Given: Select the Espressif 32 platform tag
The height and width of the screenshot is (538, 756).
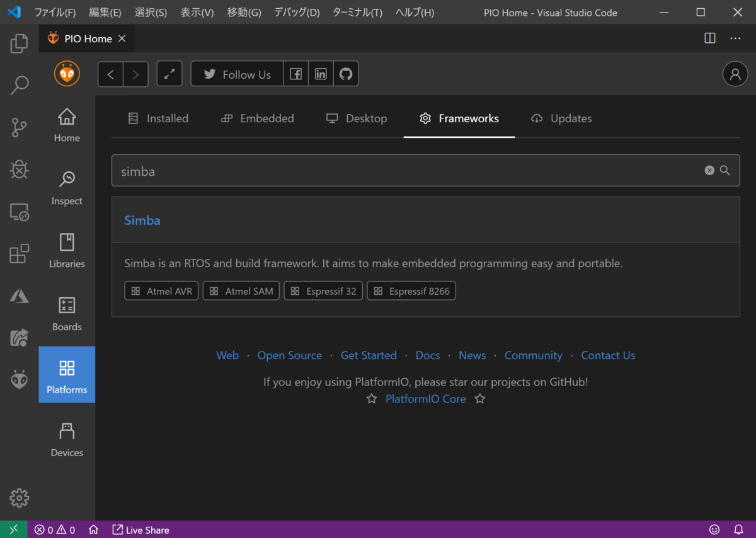Looking at the screenshot, I should [x=323, y=291].
